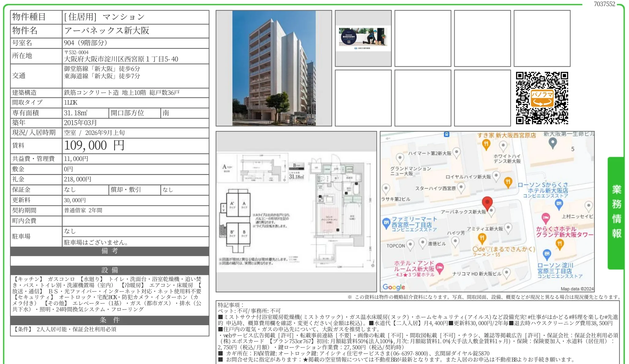Click the key money 218,000円

78,179
